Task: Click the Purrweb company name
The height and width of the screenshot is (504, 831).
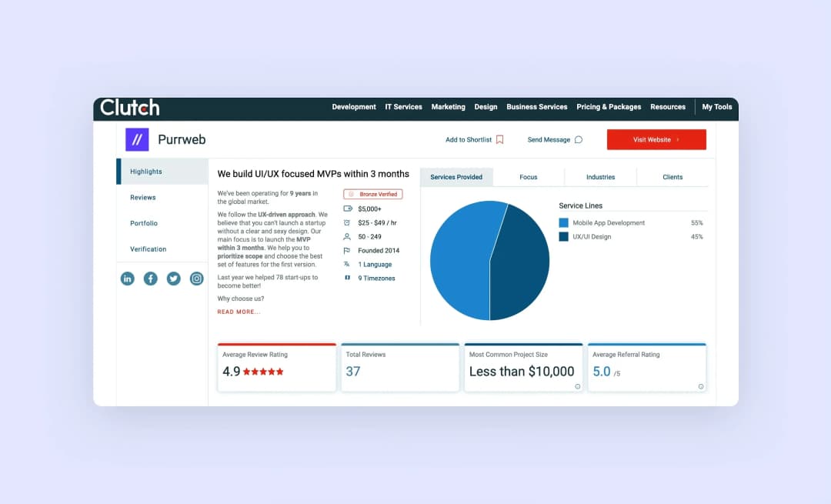Action: [182, 139]
